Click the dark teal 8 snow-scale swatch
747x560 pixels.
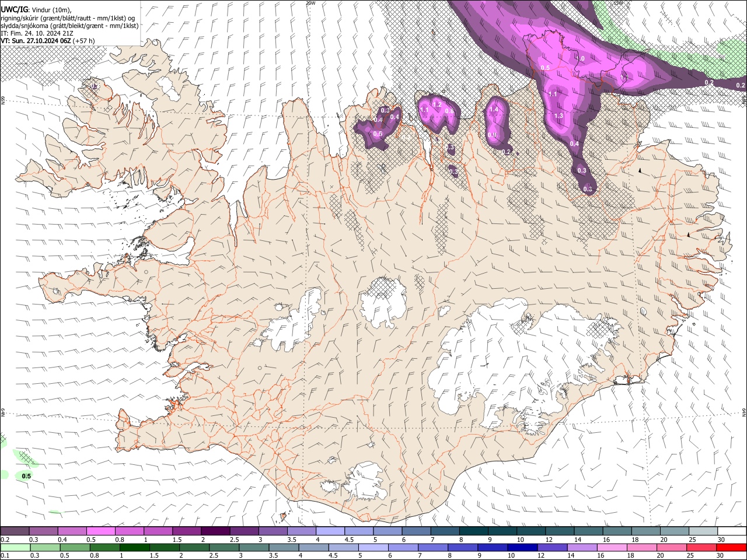[474, 531]
